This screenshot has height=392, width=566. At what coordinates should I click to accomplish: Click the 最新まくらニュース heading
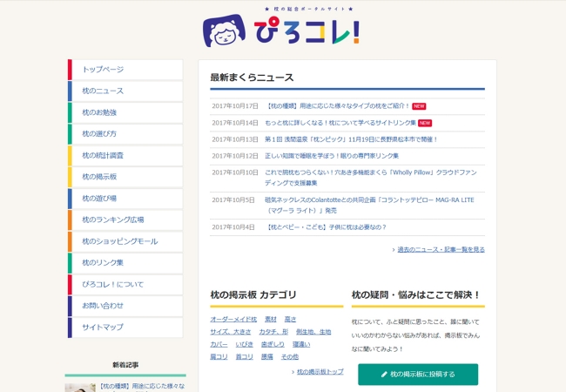(252, 78)
